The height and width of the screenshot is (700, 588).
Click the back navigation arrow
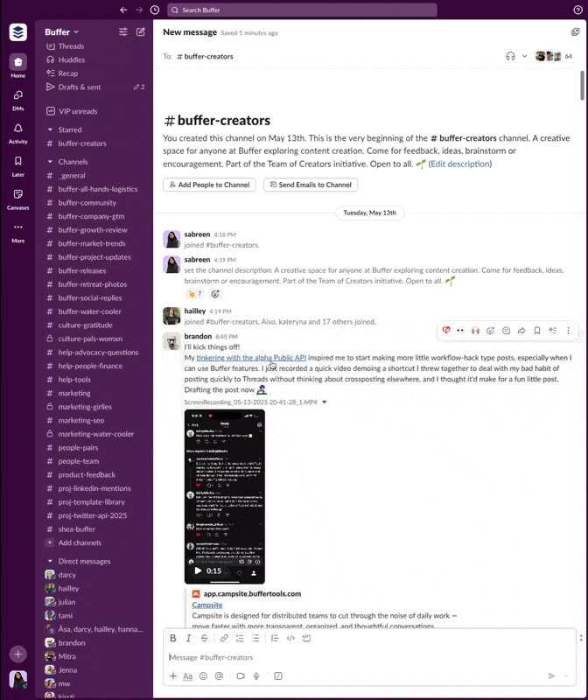click(x=123, y=10)
